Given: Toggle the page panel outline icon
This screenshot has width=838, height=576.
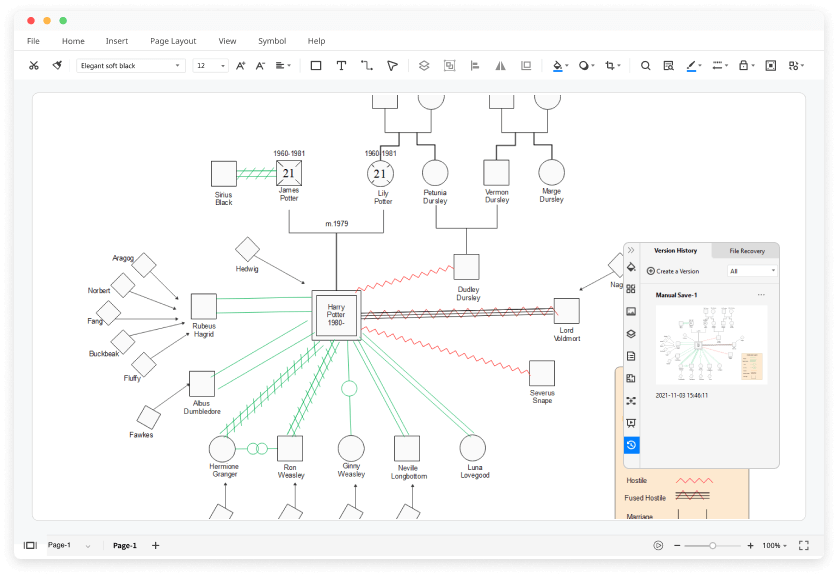Looking at the screenshot, I should click(x=30, y=545).
